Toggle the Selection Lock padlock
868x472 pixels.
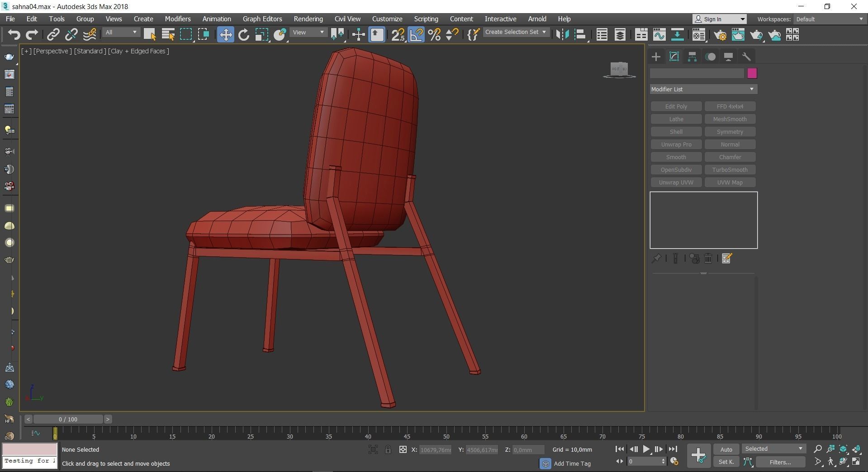tap(388, 449)
